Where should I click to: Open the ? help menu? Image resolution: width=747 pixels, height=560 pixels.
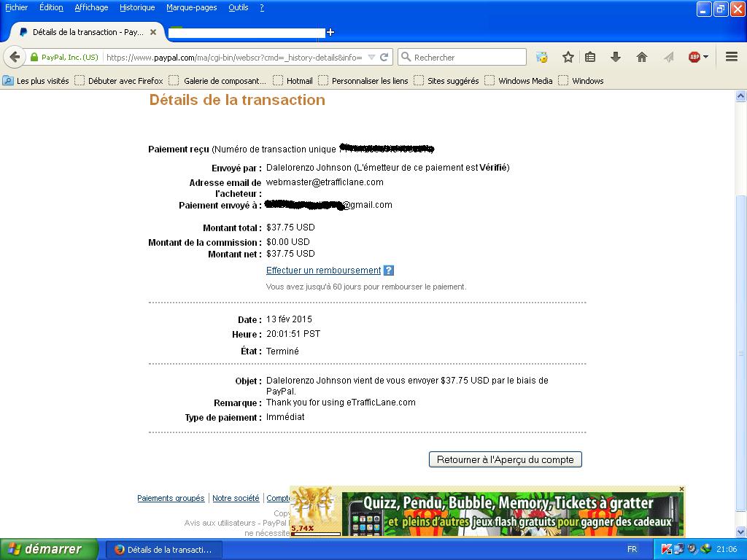pyautogui.click(x=262, y=7)
